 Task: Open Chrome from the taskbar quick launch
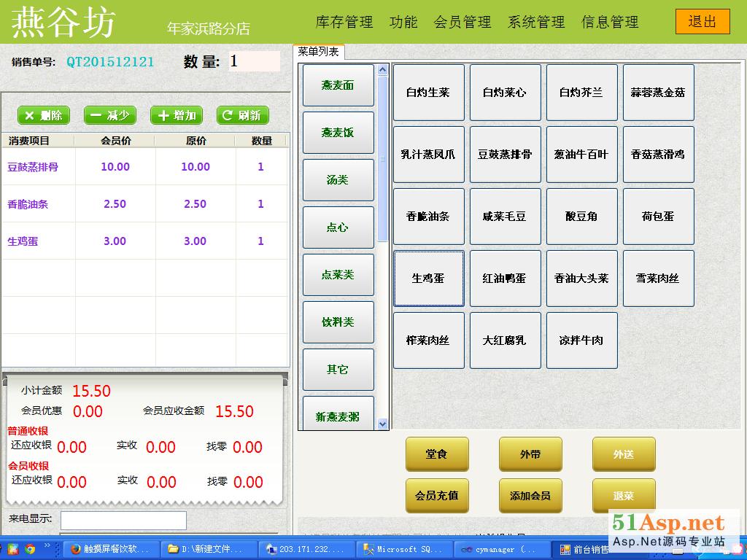(30, 549)
